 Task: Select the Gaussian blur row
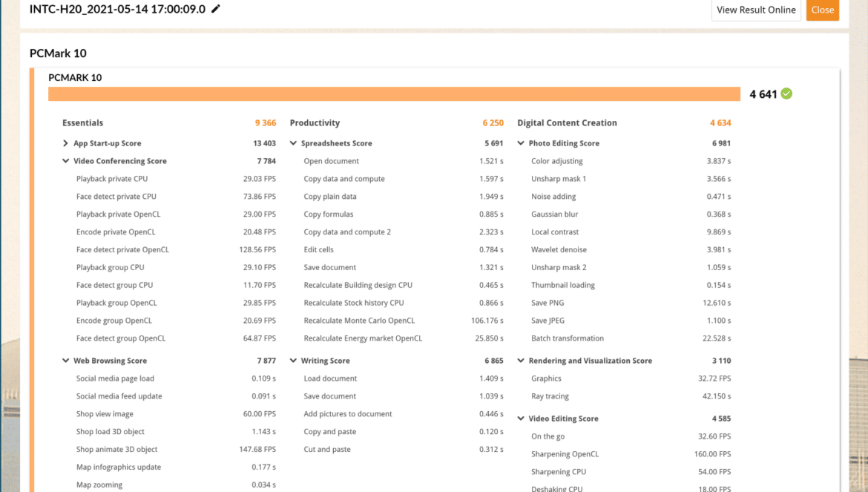click(x=631, y=214)
